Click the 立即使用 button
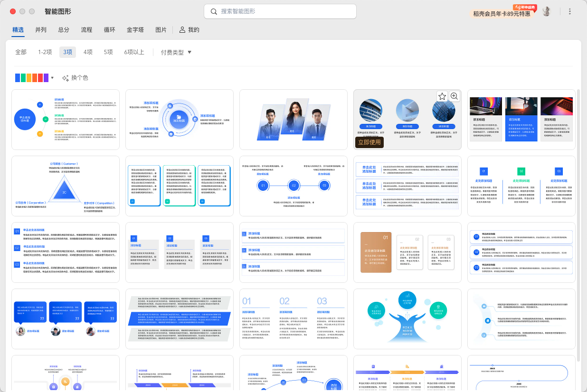 pyautogui.click(x=369, y=142)
